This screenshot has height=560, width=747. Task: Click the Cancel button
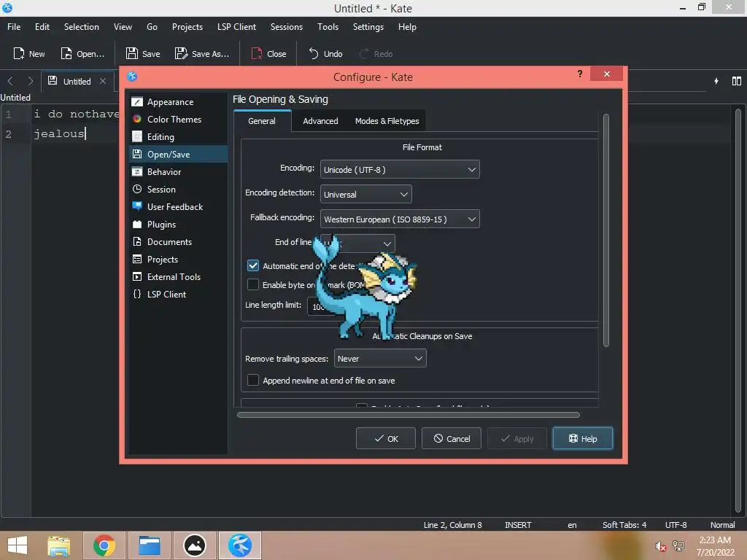point(451,438)
